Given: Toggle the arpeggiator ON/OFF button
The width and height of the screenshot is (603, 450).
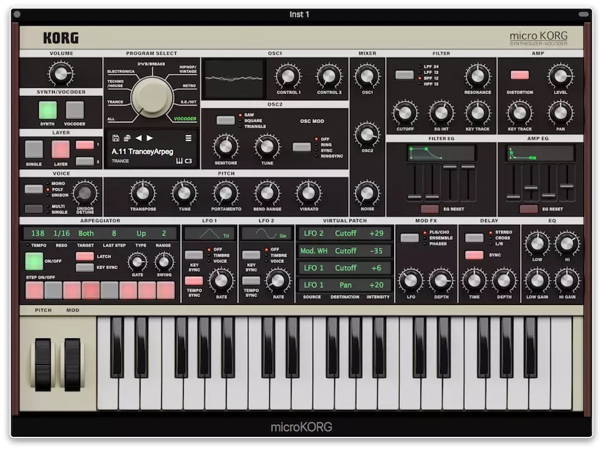Looking at the screenshot, I should [34, 261].
